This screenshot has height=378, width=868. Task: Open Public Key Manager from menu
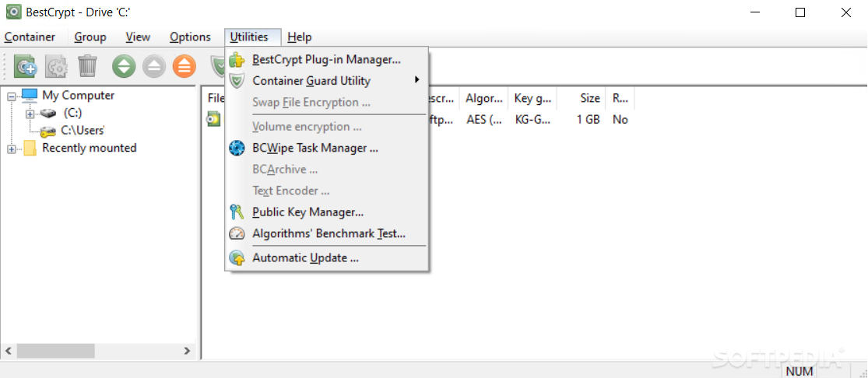point(327,212)
